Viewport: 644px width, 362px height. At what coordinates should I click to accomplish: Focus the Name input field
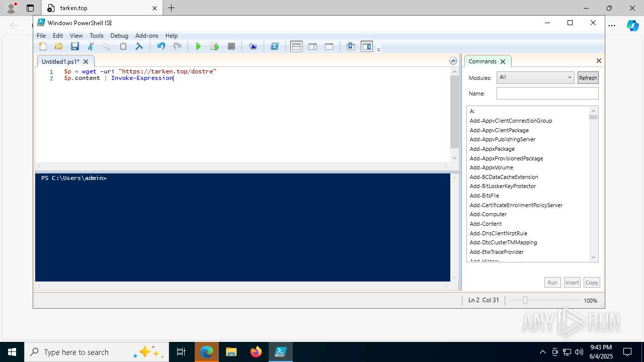547,94
